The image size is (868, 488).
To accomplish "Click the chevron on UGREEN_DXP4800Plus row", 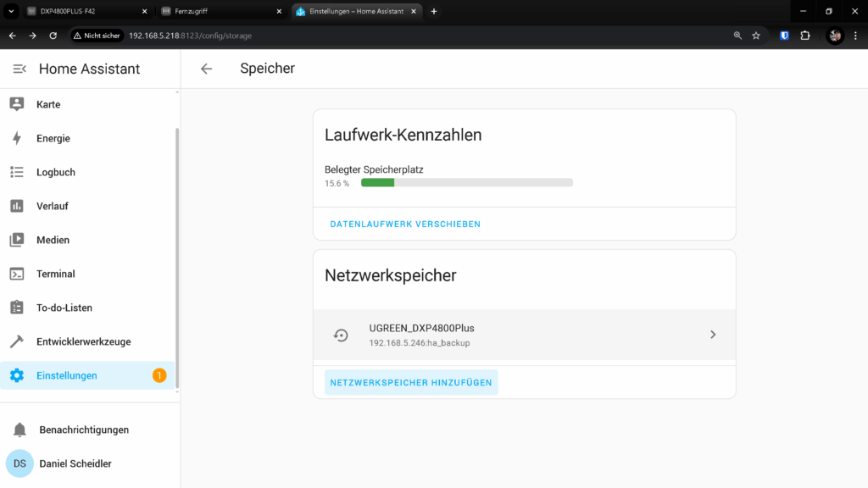I will 713,335.
